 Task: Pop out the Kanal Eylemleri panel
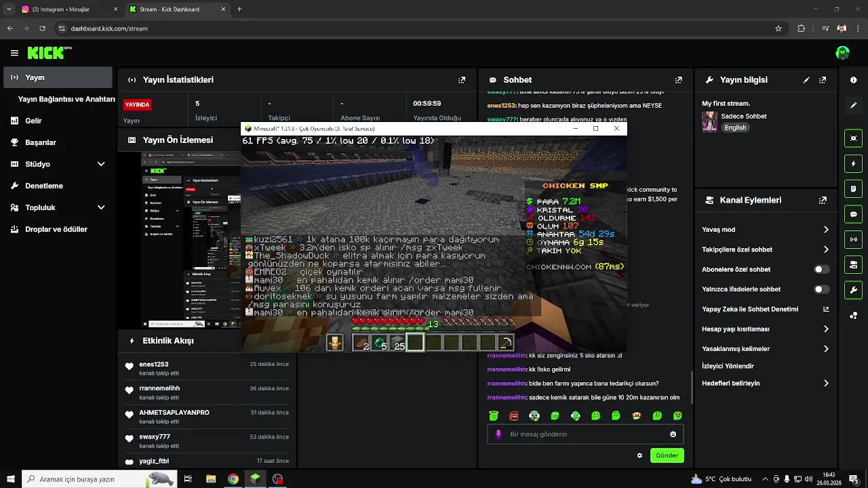(823, 201)
